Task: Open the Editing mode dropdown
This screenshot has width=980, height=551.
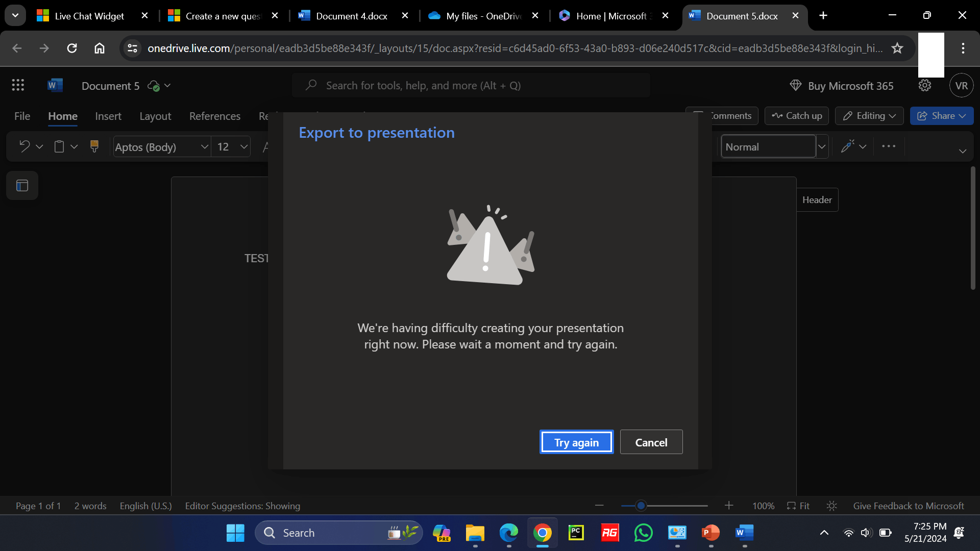Action: 869,116
